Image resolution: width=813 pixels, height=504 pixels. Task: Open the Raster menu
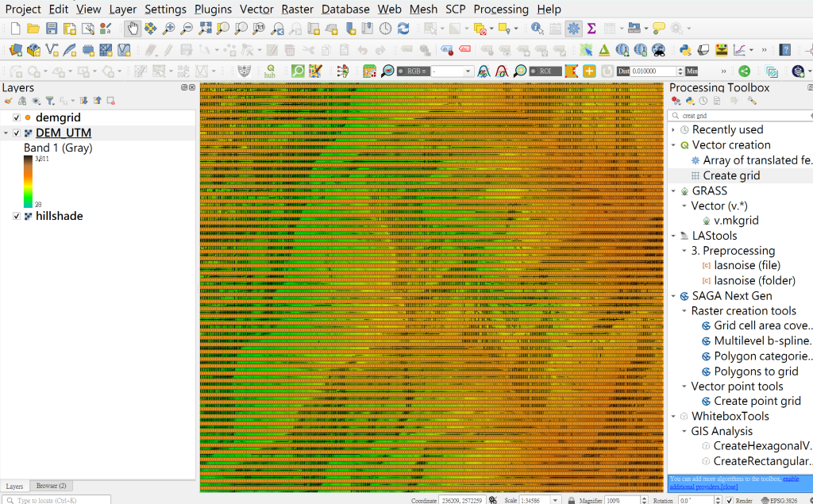point(297,10)
